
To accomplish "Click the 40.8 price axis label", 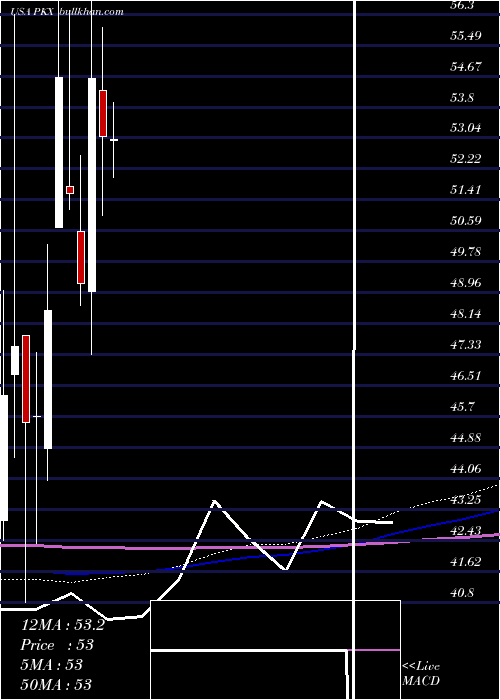I will 462,592.
